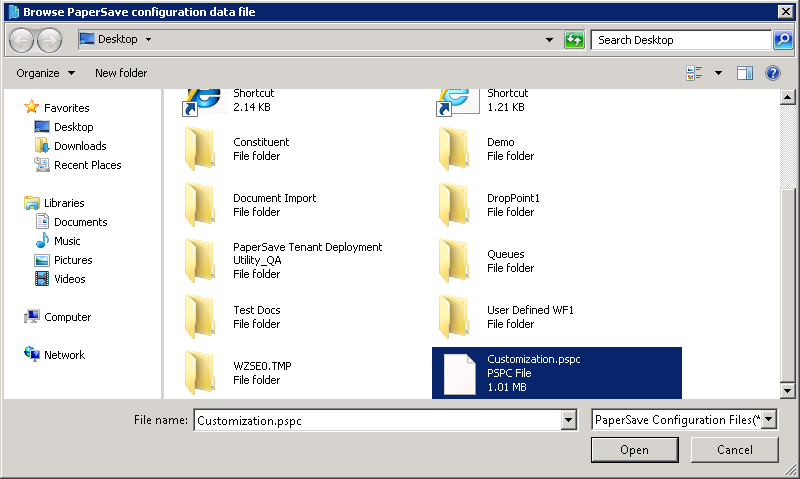Select the Queues folder icon
This screenshot has height=479, width=800.
pos(454,261)
